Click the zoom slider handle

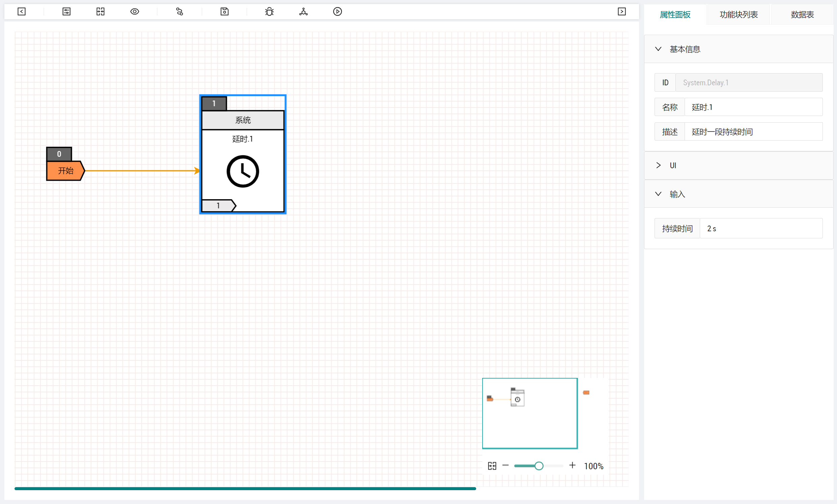click(x=539, y=466)
